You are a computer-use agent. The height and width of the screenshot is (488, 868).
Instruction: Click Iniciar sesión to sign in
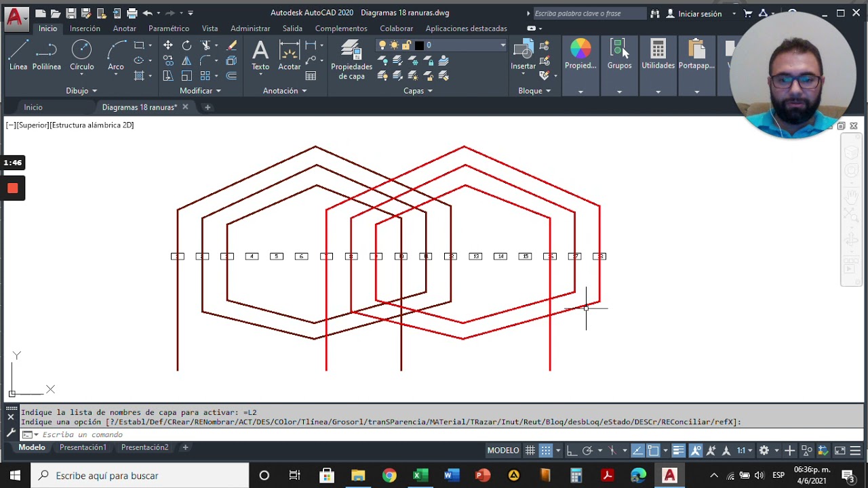tap(699, 14)
